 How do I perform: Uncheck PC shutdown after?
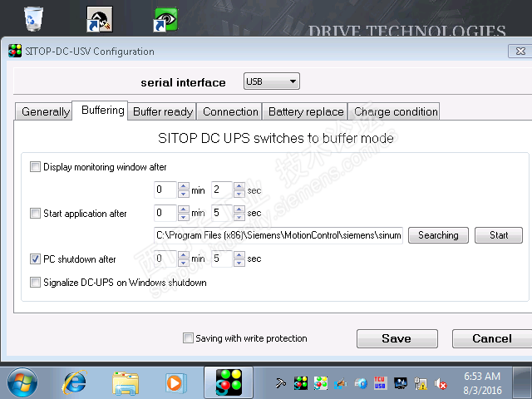coord(35,259)
